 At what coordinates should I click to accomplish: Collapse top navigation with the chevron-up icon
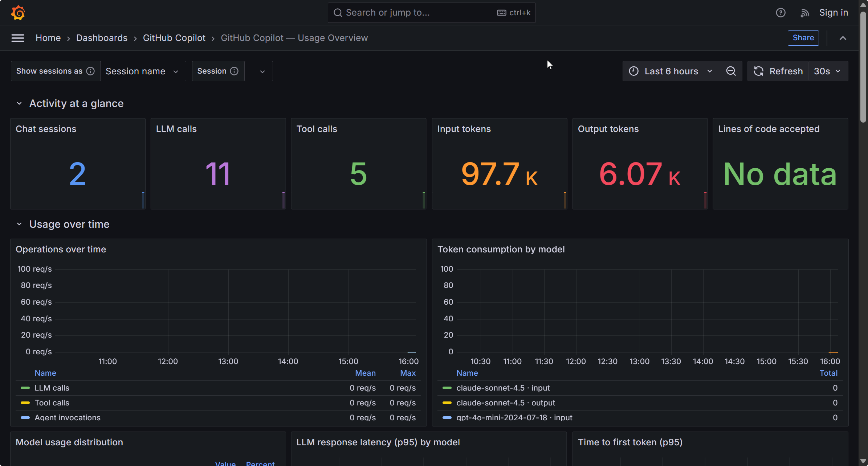pos(843,38)
